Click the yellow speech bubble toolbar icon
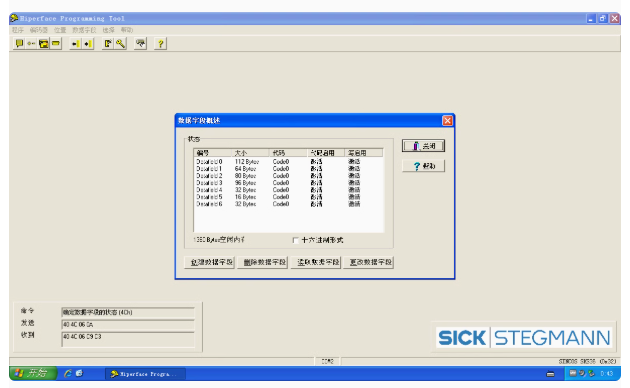This screenshot has width=630, height=388. [19, 43]
